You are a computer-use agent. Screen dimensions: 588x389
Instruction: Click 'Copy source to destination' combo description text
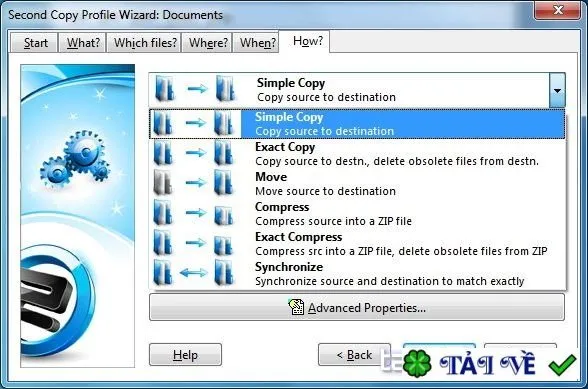pyautogui.click(x=326, y=98)
